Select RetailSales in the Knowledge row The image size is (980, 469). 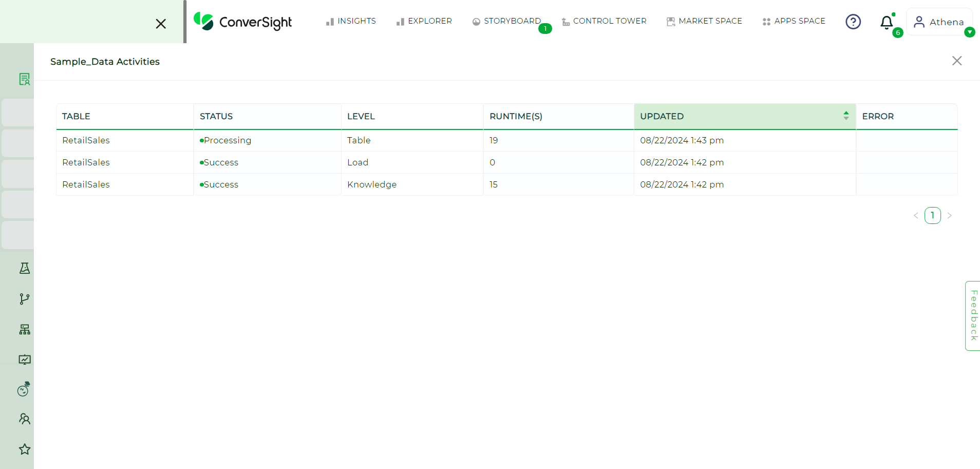pyautogui.click(x=86, y=184)
